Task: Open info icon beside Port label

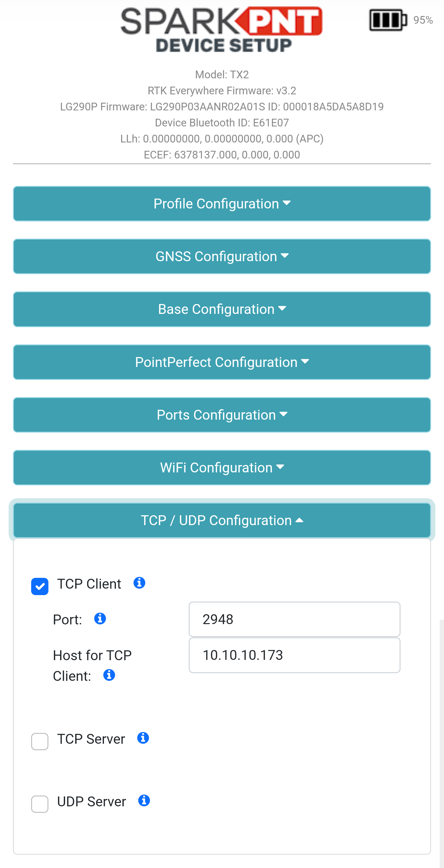Action: pyautogui.click(x=100, y=618)
